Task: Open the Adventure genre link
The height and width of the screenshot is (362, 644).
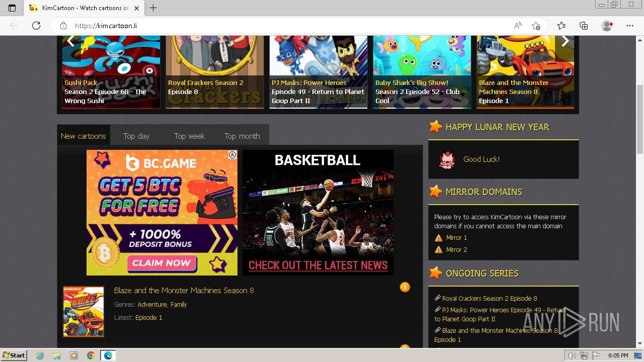Action: (x=152, y=304)
